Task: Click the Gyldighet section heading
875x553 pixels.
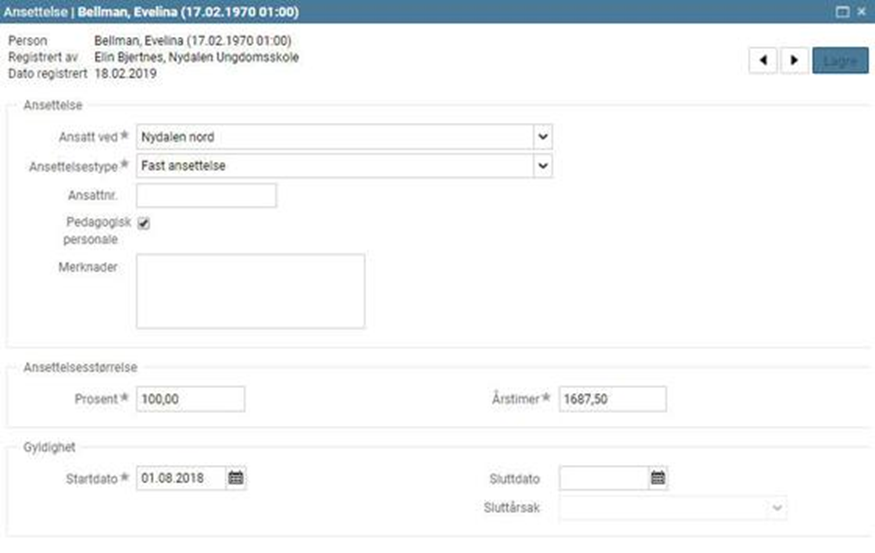Action: coord(49,449)
